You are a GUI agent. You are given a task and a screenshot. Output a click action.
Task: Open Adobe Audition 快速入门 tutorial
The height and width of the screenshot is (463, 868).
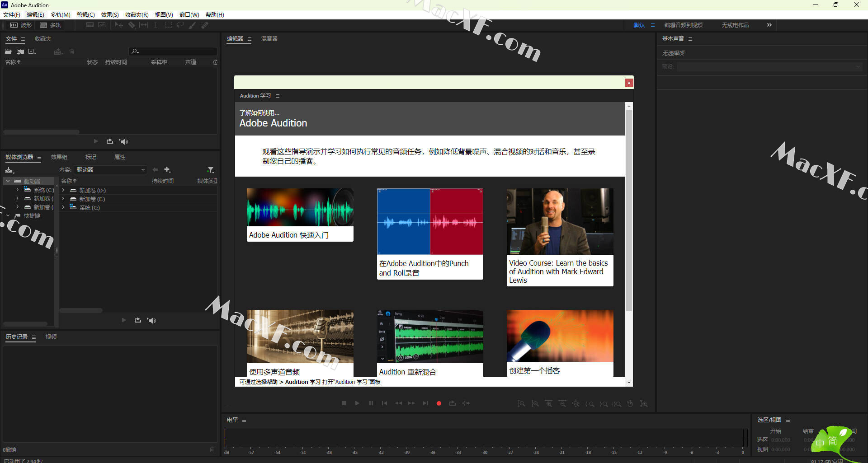tap(300, 215)
